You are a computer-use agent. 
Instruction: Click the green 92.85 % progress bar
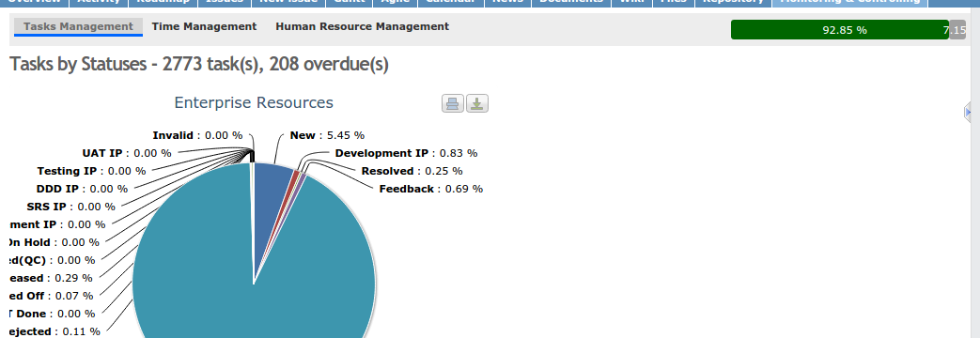pyautogui.click(x=840, y=30)
